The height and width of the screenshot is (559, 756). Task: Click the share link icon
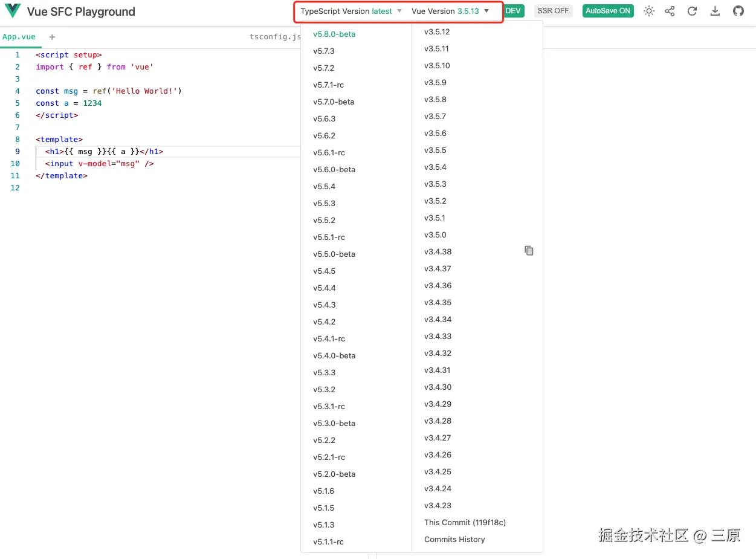tap(670, 11)
